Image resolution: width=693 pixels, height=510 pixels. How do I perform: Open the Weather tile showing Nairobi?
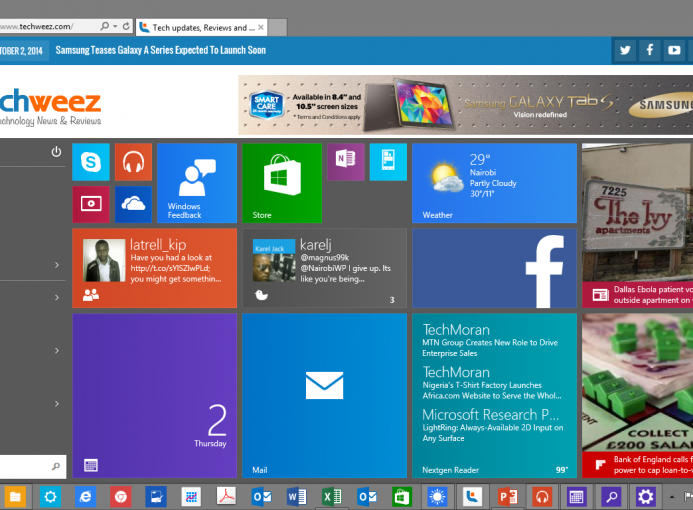click(494, 183)
